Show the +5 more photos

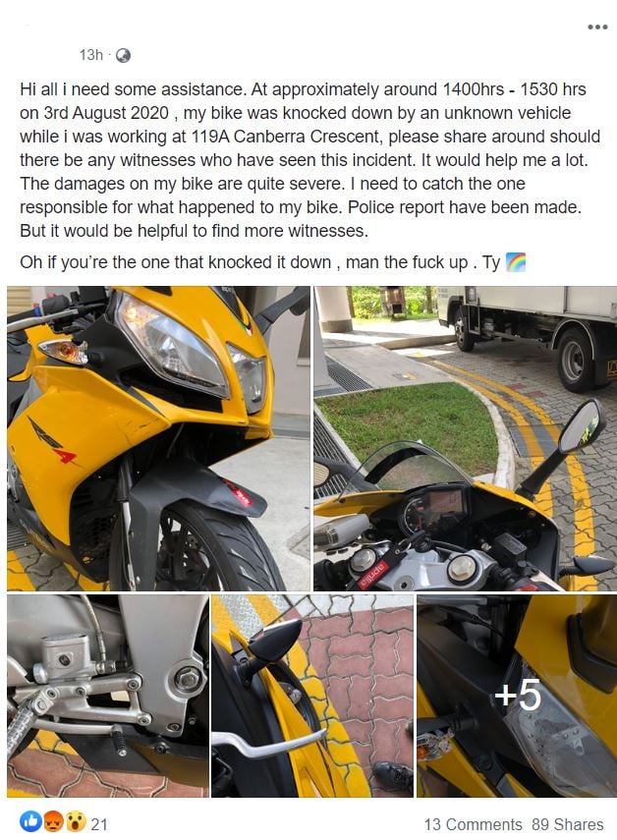click(517, 696)
